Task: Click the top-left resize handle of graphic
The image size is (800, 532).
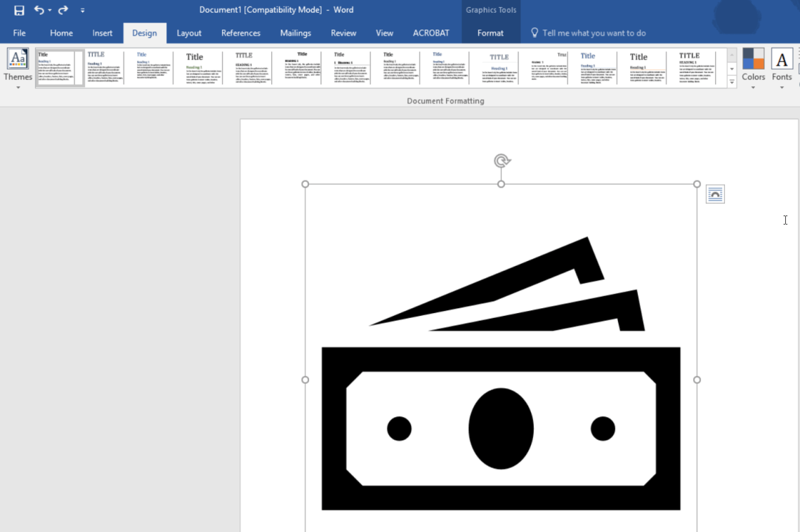Action: [305, 184]
